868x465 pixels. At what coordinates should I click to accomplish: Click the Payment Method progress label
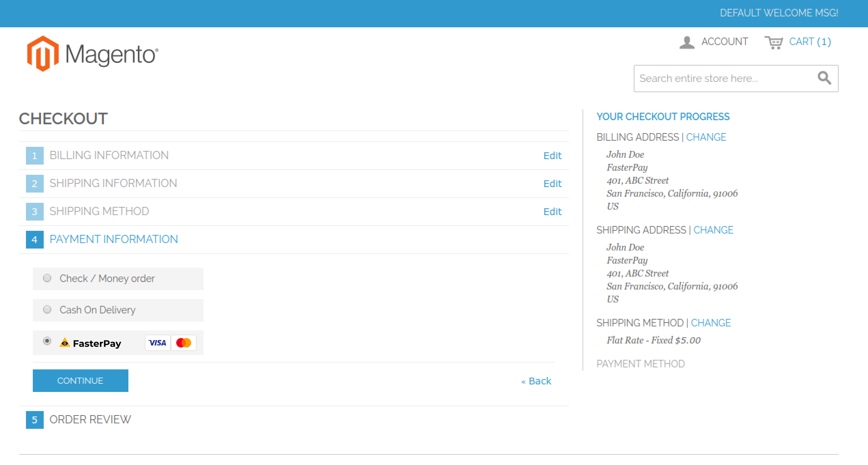click(641, 364)
